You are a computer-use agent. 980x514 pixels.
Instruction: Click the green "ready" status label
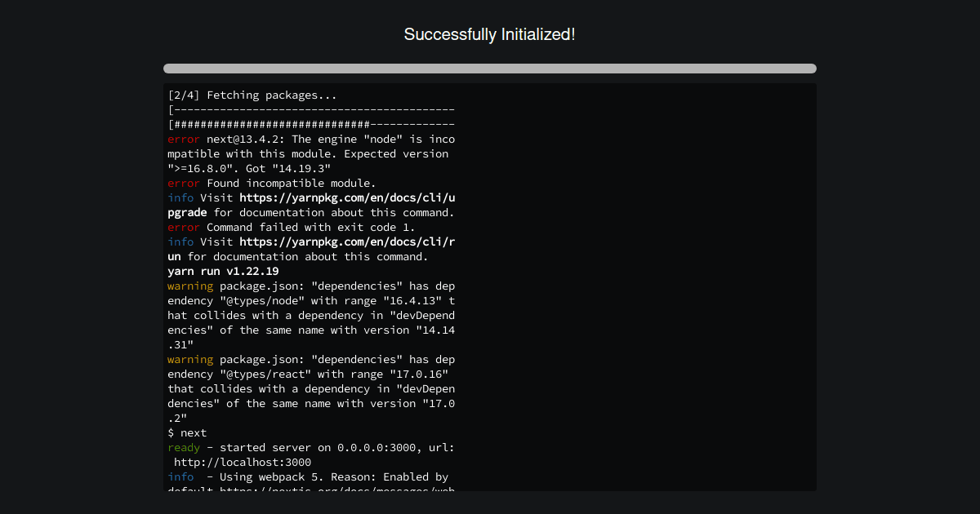coord(184,448)
